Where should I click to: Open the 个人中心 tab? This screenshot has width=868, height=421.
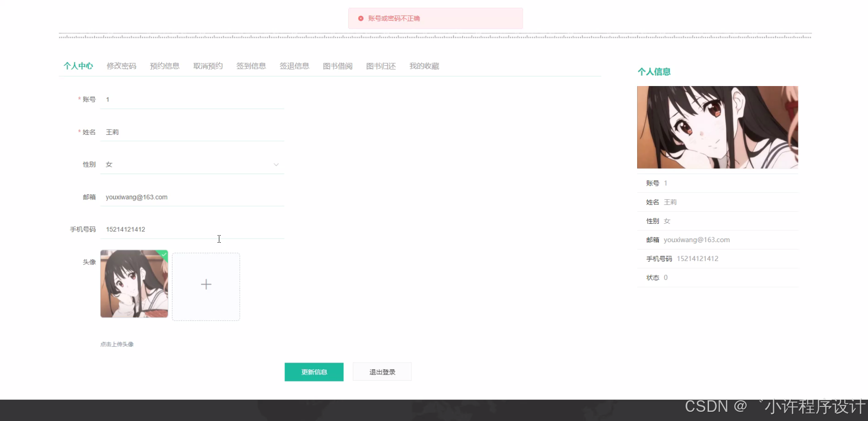click(78, 66)
